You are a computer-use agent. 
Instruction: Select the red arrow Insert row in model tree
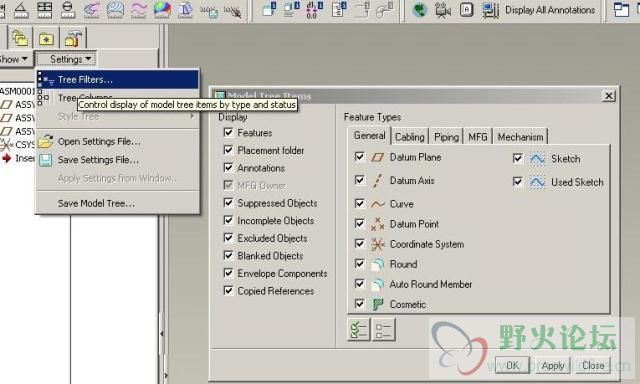coord(18,158)
